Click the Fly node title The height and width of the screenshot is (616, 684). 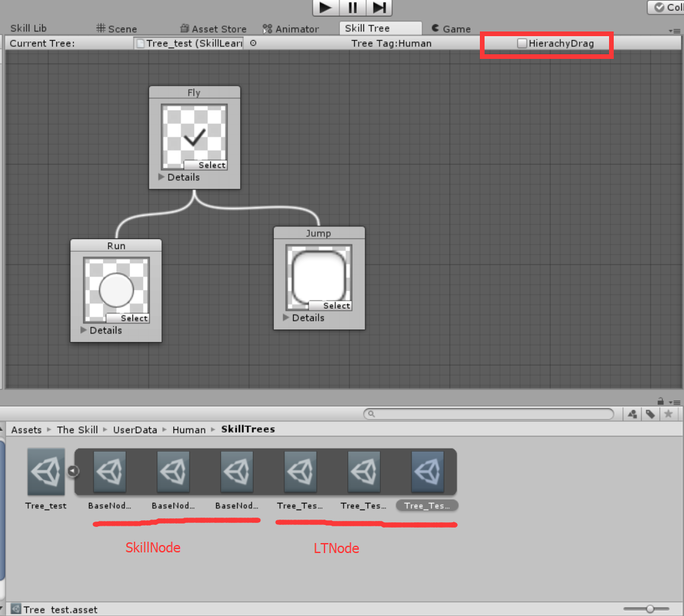tap(194, 92)
